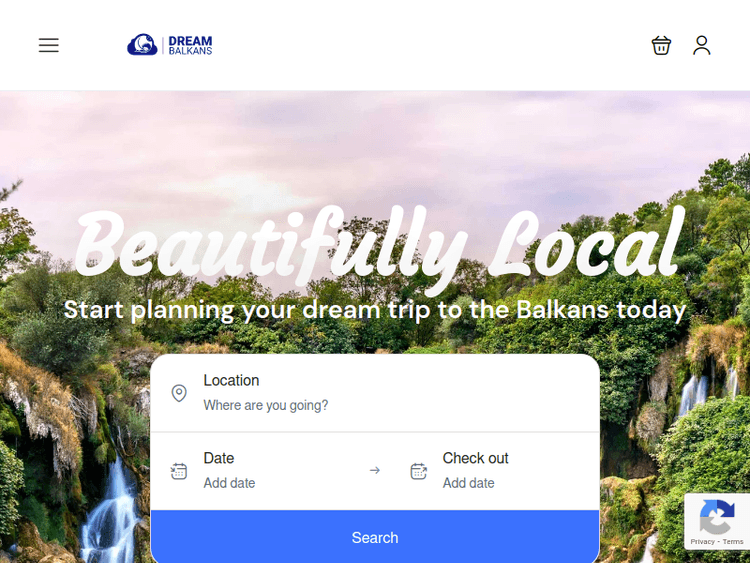This screenshot has width=750, height=563.
Task: Click the reCAPTCHA badge logo
Action: coord(717,517)
